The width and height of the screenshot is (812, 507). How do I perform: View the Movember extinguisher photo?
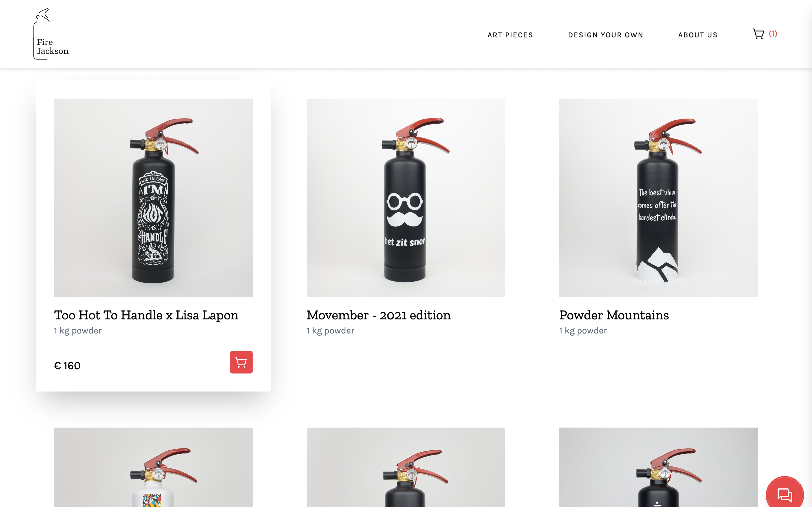point(406,197)
